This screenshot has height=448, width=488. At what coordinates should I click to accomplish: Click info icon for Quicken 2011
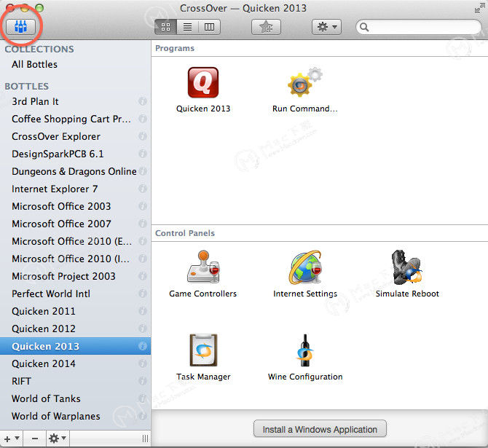(143, 311)
